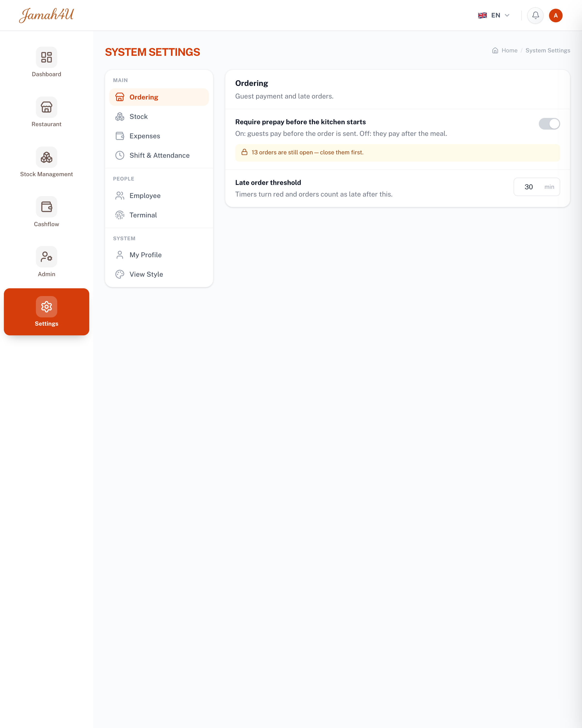Image resolution: width=582 pixels, height=728 pixels.
Task: Click the '13 orders are still open' warning text
Action: 307,152
